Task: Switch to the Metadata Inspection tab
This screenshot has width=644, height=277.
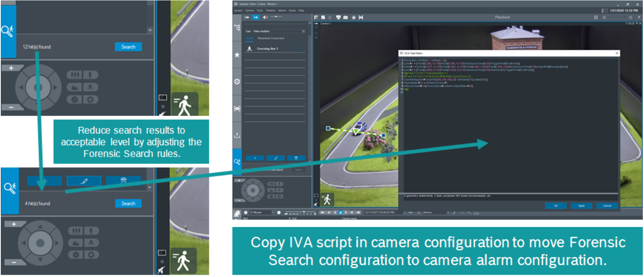Action: click(271, 38)
